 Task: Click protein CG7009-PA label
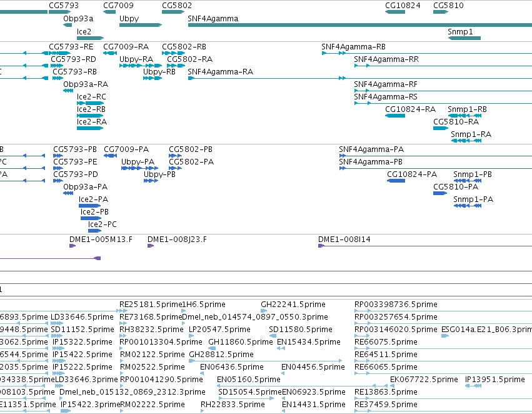tap(126, 149)
